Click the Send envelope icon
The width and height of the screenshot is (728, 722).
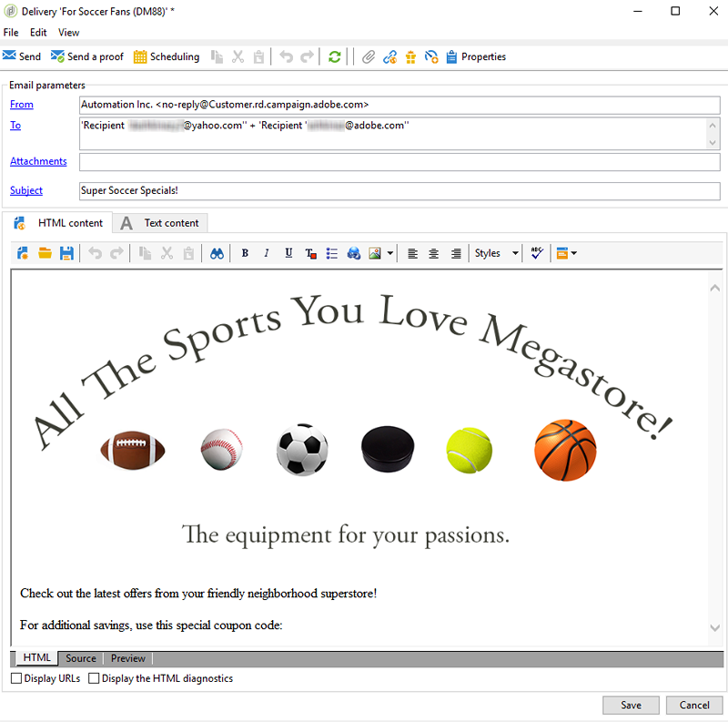click(9, 56)
